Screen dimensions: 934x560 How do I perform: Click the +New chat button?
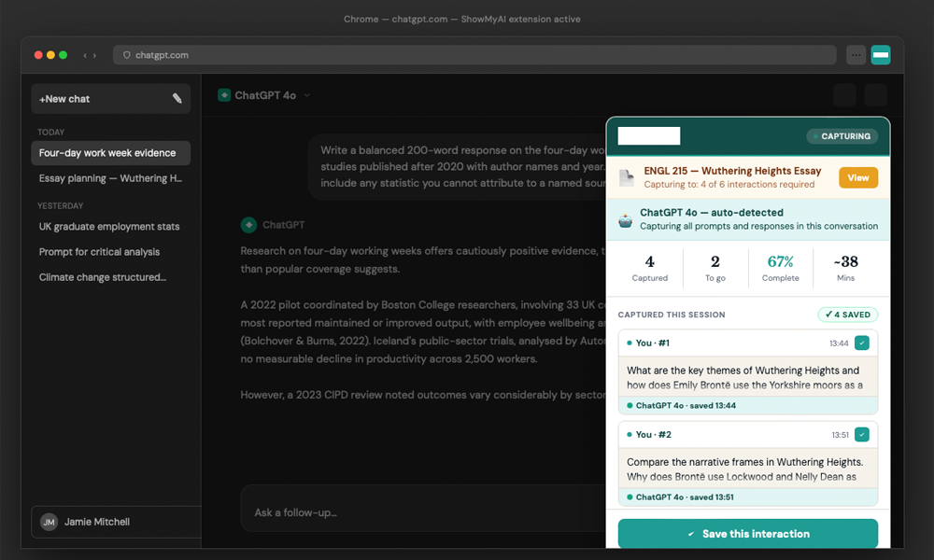point(111,99)
